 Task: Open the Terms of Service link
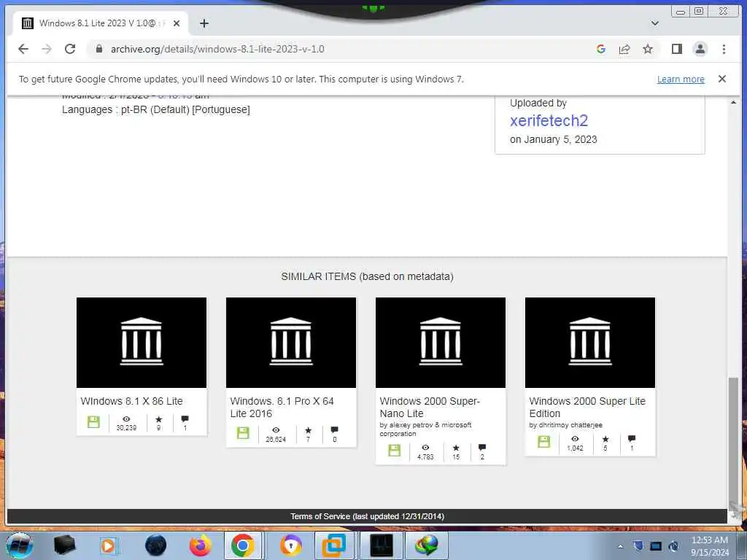coord(368,516)
